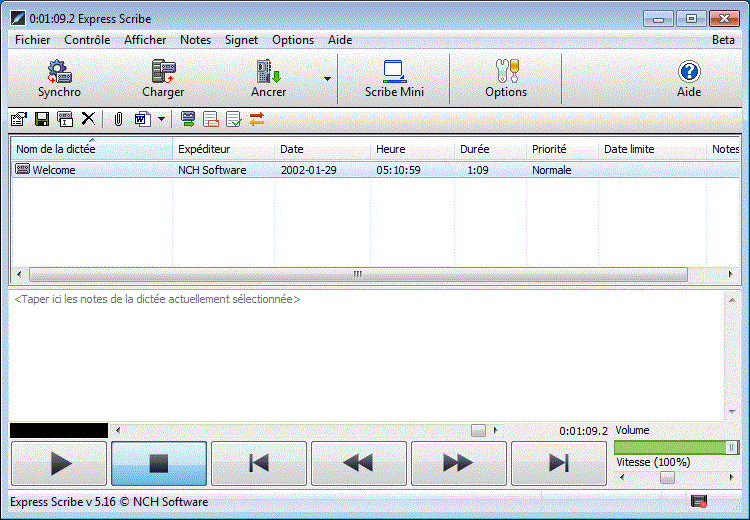Click the red and orange arrows icon

point(257,119)
